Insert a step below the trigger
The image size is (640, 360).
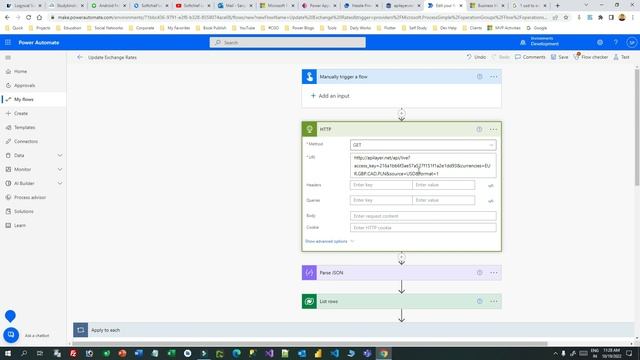pos(402,113)
